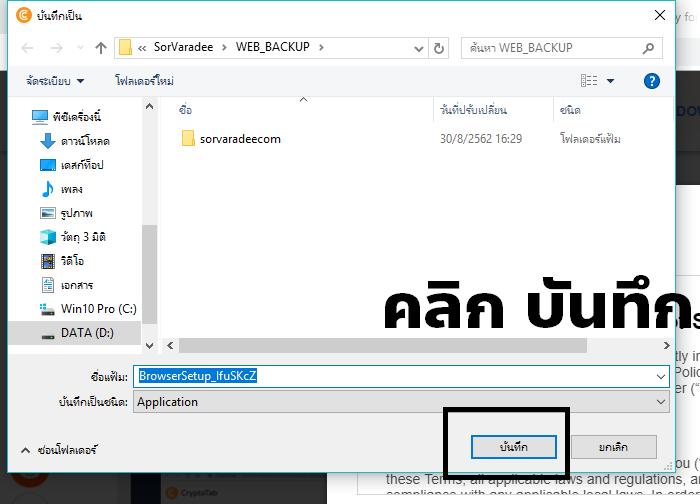This screenshot has width=700, height=504.
Task: Click the forward navigation arrow
Action: point(57,48)
